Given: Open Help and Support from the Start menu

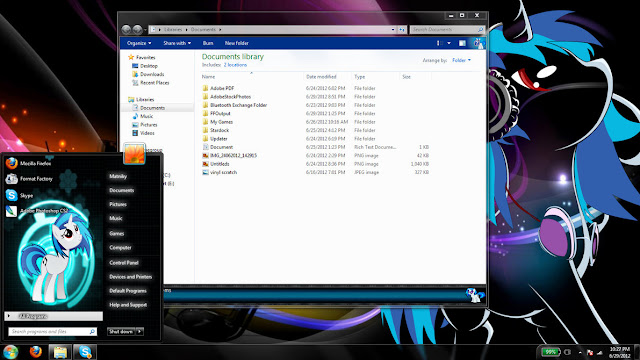Looking at the screenshot, I should click(128, 305).
